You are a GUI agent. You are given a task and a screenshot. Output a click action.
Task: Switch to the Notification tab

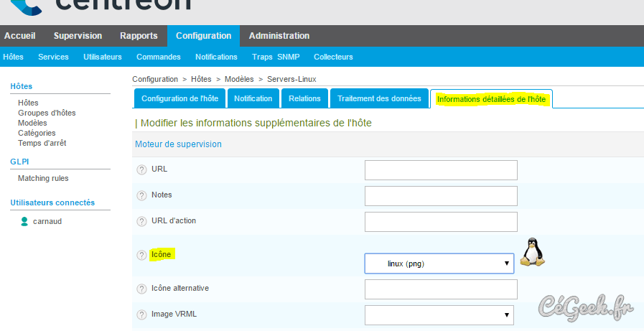253,98
